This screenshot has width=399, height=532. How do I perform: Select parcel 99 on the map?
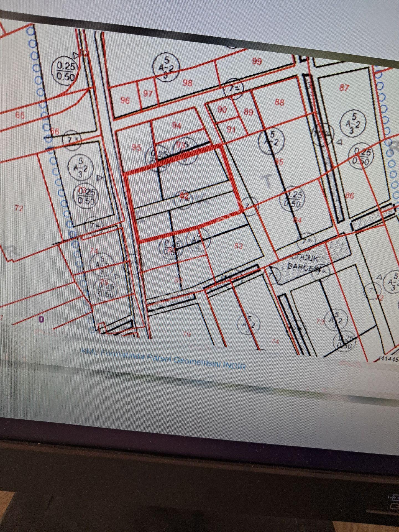click(x=257, y=61)
